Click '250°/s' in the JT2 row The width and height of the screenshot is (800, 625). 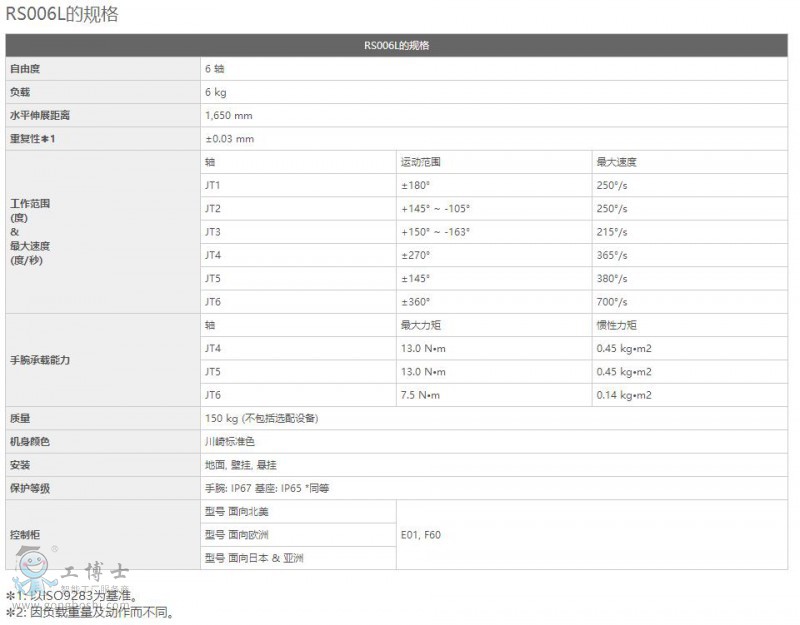click(x=612, y=209)
